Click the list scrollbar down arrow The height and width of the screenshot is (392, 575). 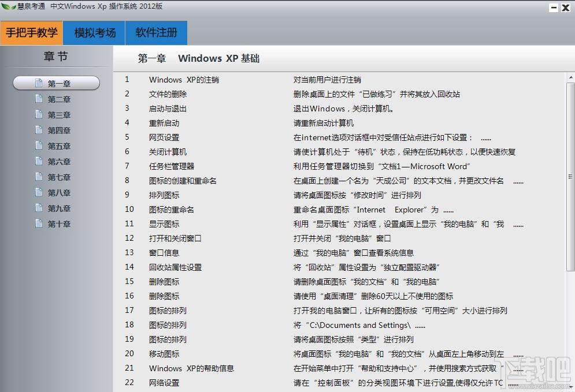tap(570, 387)
